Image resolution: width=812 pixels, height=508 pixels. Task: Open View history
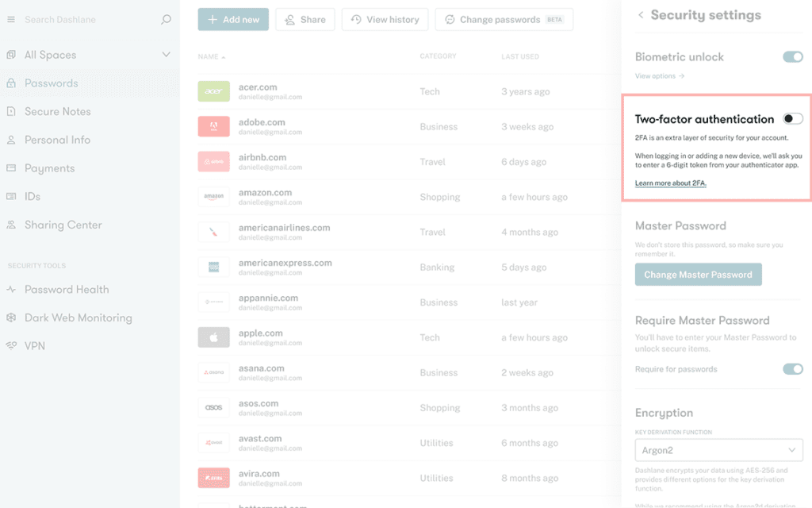coord(385,19)
